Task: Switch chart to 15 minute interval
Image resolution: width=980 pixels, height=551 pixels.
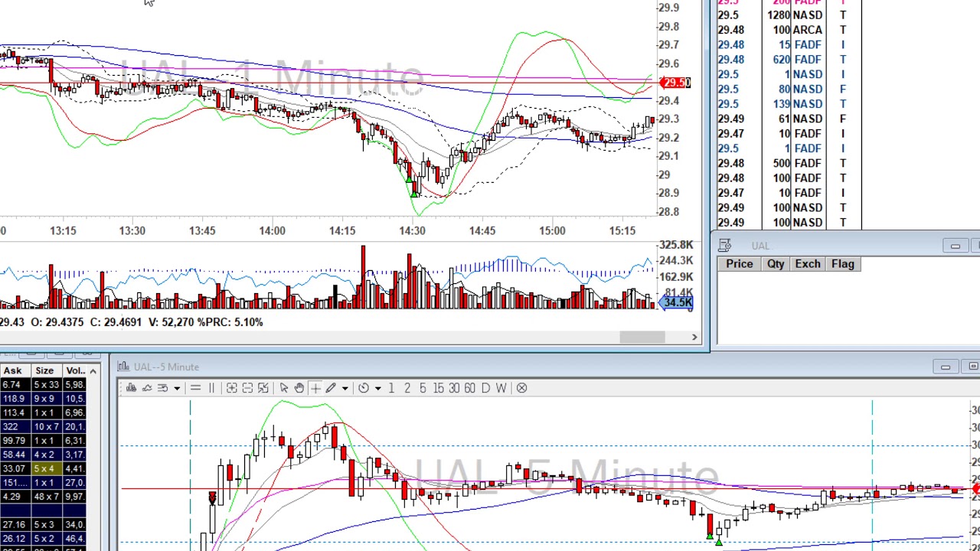Action: click(439, 388)
